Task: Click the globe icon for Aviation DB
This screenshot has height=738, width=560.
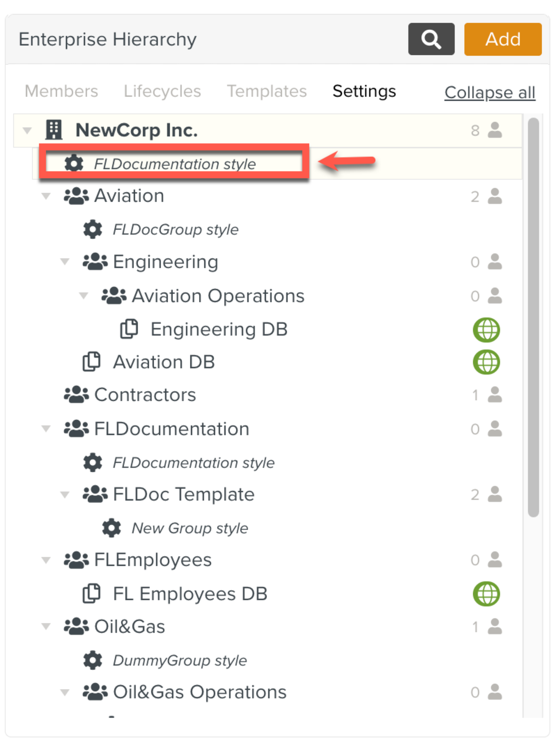Action: 486,362
